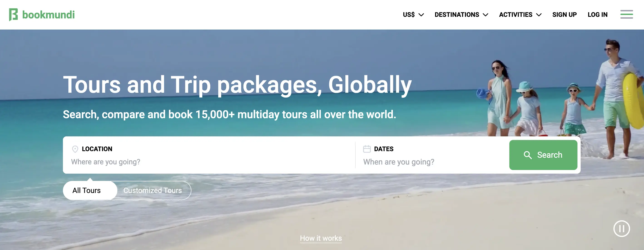
Task: Click the magnifying glass in Search button
Action: (528, 155)
